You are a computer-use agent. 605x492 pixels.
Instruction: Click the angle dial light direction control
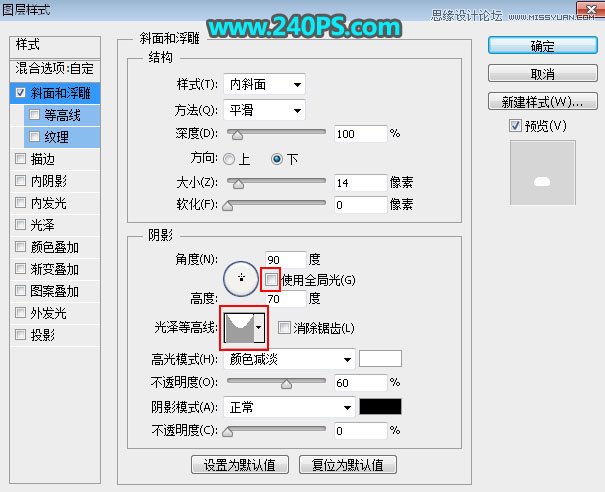pos(241,279)
